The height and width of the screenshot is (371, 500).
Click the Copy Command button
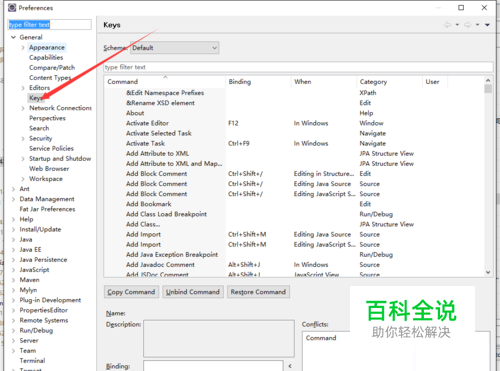[131, 292]
